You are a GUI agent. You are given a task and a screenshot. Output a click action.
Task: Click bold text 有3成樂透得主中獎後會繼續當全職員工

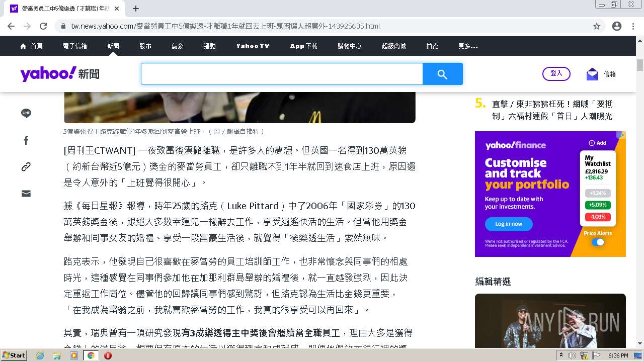click(x=261, y=333)
